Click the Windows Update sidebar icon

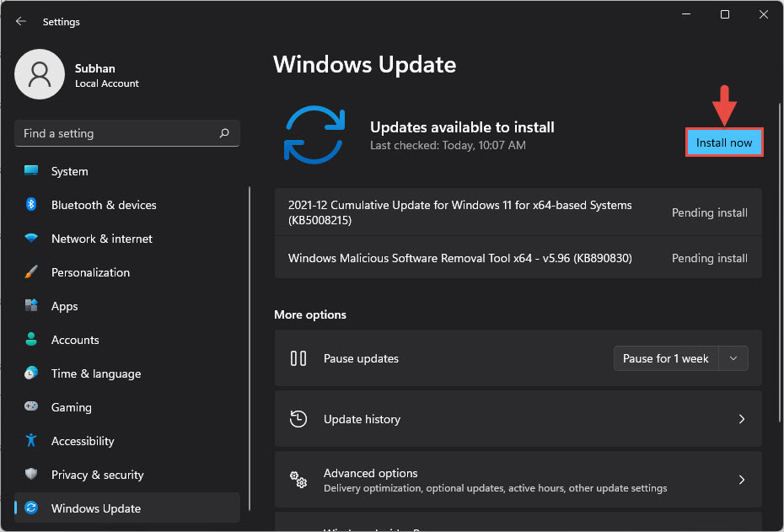(x=31, y=508)
